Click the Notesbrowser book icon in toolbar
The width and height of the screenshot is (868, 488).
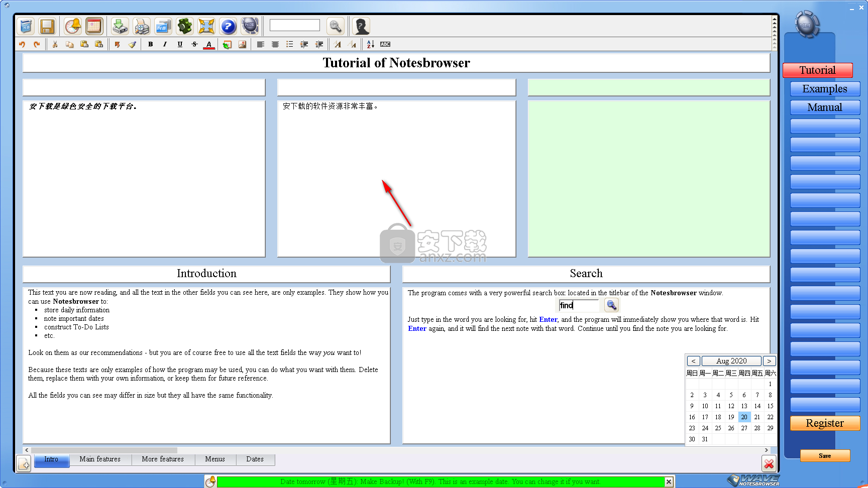(26, 26)
